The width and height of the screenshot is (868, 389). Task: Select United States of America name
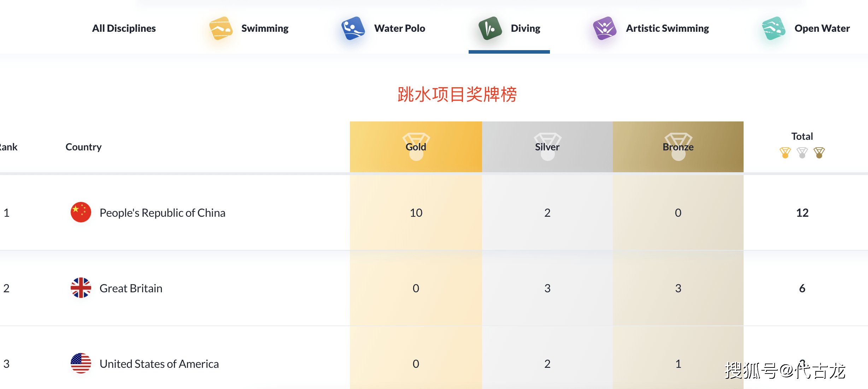click(x=159, y=364)
